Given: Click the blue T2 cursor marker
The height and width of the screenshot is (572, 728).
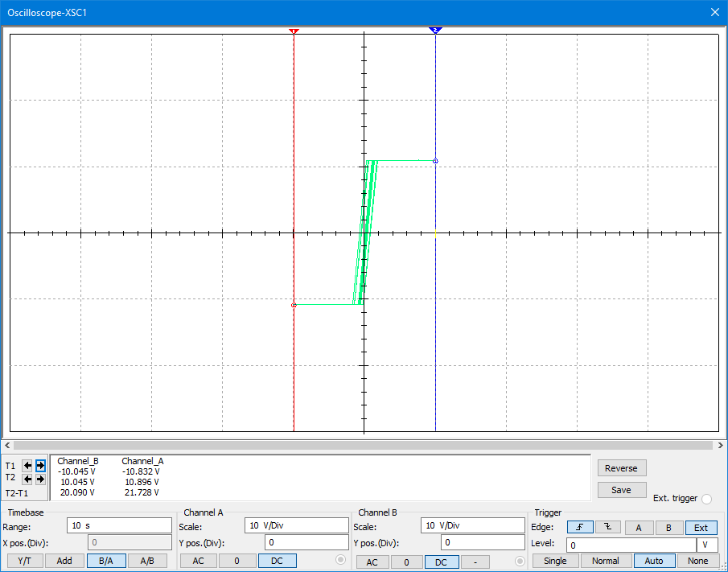Looking at the screenshot, I should point(435,30).
